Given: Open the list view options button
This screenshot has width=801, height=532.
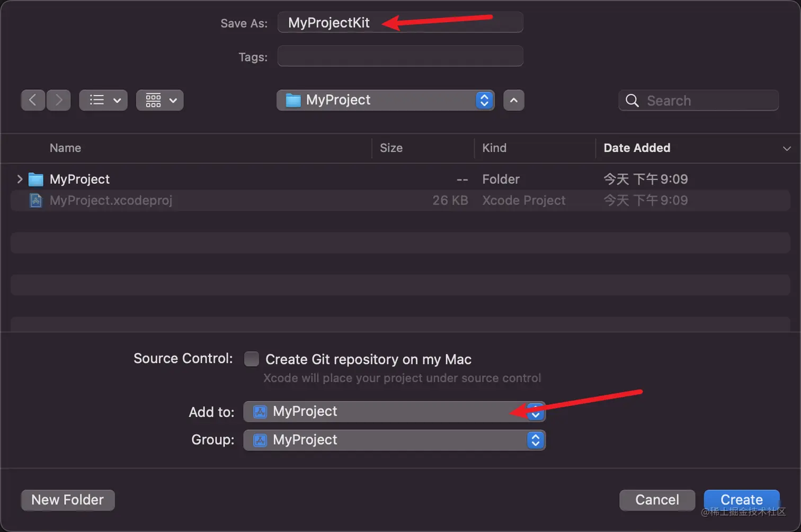Looking at the screenshot, I should [103, 100].
